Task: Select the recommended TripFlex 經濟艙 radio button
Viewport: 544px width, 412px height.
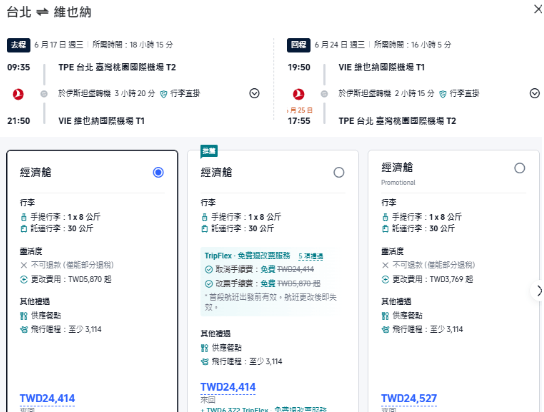Action: (x=339, y=172)
